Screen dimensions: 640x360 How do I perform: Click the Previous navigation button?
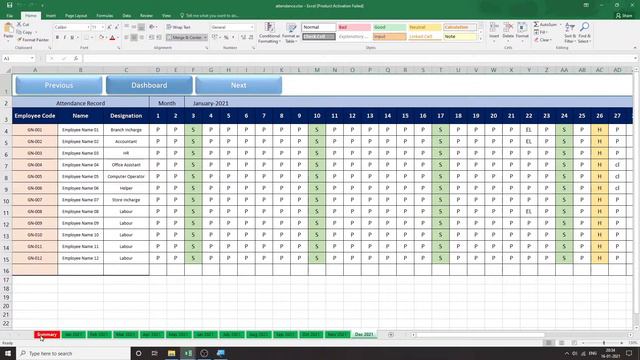[59, 85]
